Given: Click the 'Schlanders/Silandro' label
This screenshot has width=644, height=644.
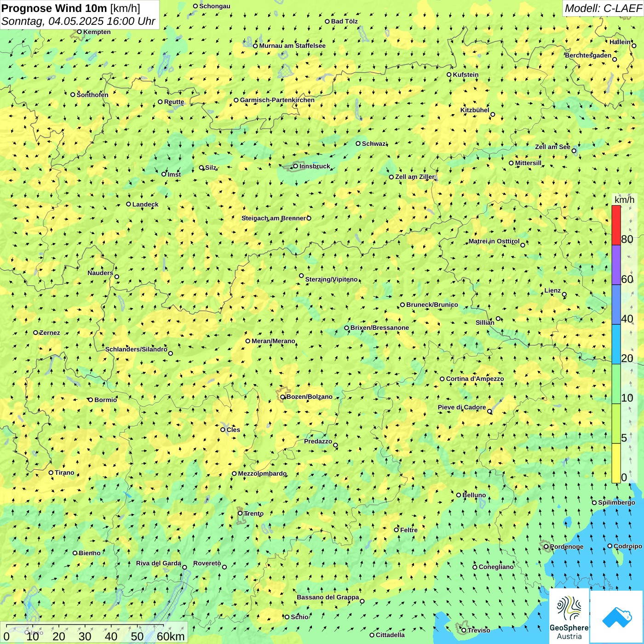Looking at the screenshot, I should pos(136,349).
